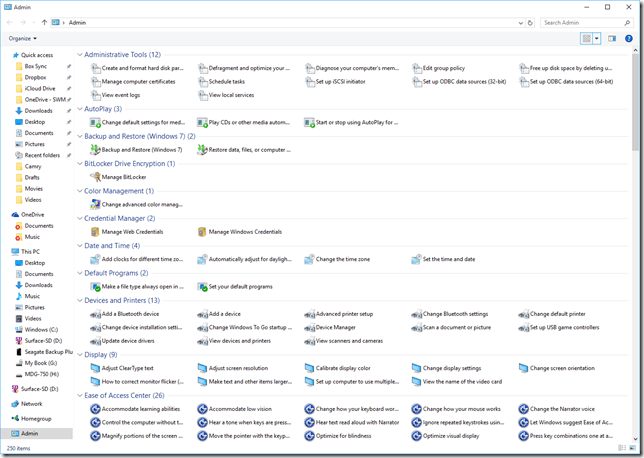Open Adjust ClearType text

coord(127,368)
